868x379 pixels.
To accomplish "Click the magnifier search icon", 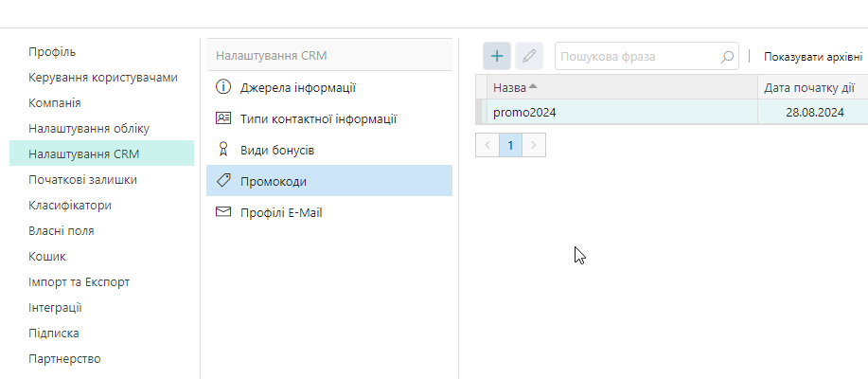I will pos(727,57).
